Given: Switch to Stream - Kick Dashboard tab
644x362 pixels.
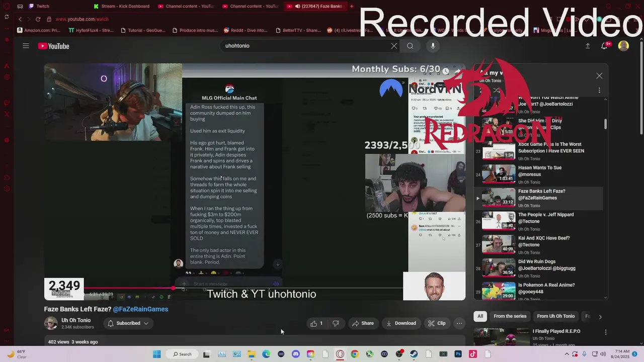Looking at the screenshot, I should pos(122,6).
